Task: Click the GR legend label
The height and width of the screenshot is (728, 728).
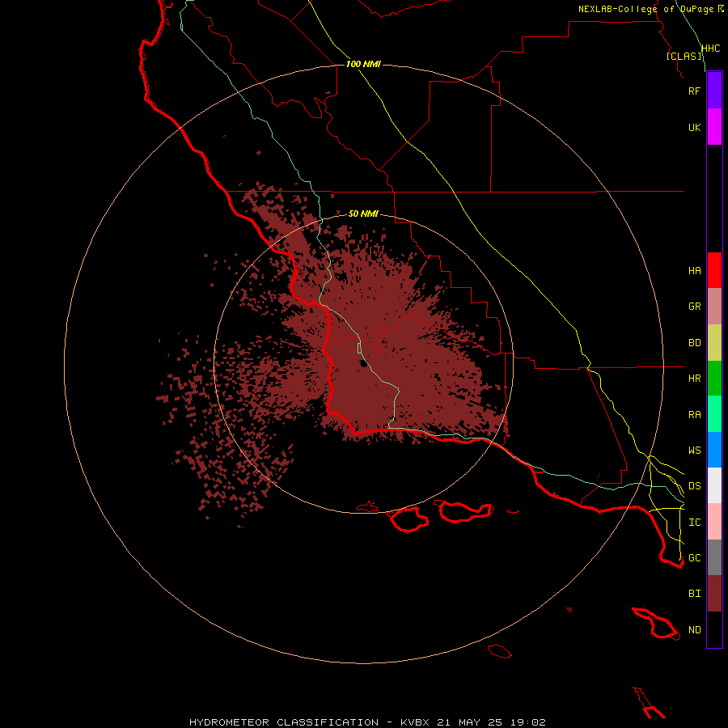Action: click(x=694, y=307)
